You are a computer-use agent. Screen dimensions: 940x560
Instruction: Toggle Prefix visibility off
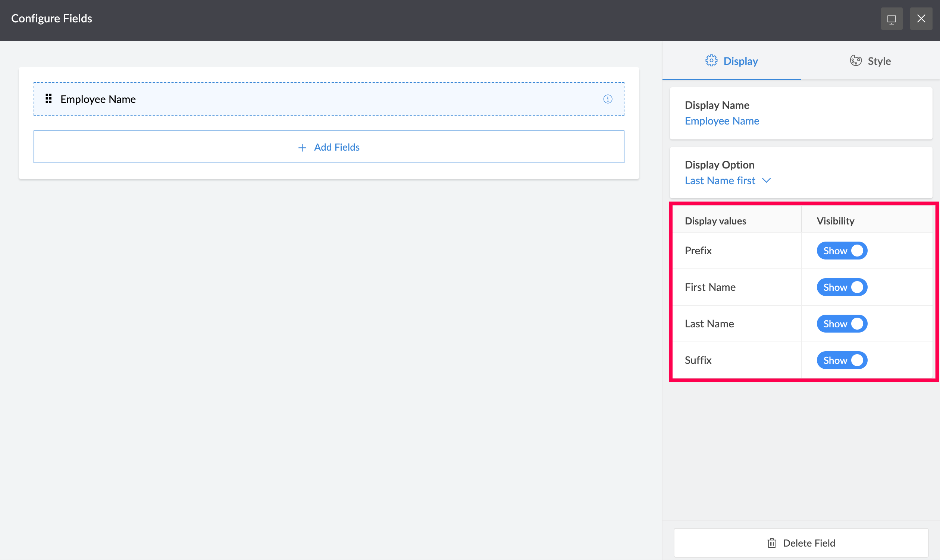842,251
